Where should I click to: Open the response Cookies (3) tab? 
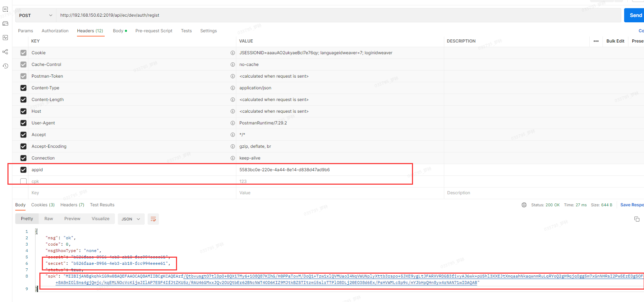[x=43, y=205]
